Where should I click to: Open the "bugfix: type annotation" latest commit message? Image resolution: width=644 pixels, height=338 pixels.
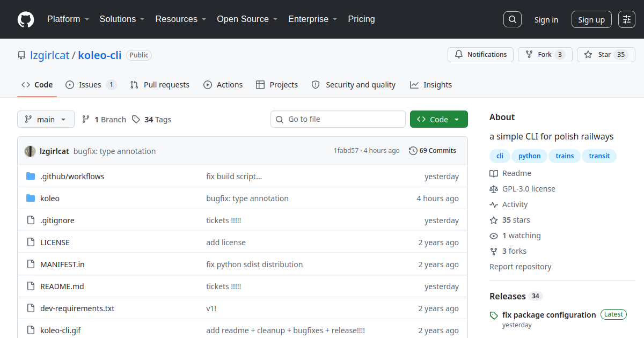pos(115,151)
